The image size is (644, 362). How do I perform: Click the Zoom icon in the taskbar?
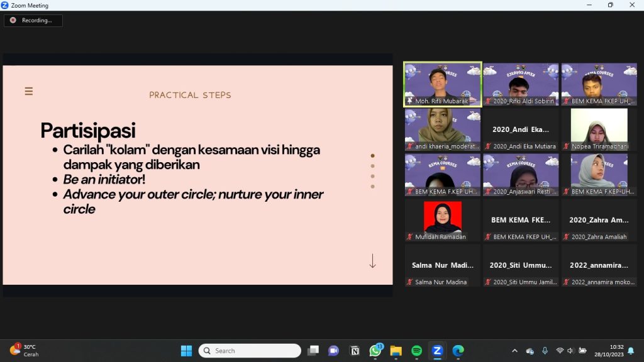tap(437, 351)
